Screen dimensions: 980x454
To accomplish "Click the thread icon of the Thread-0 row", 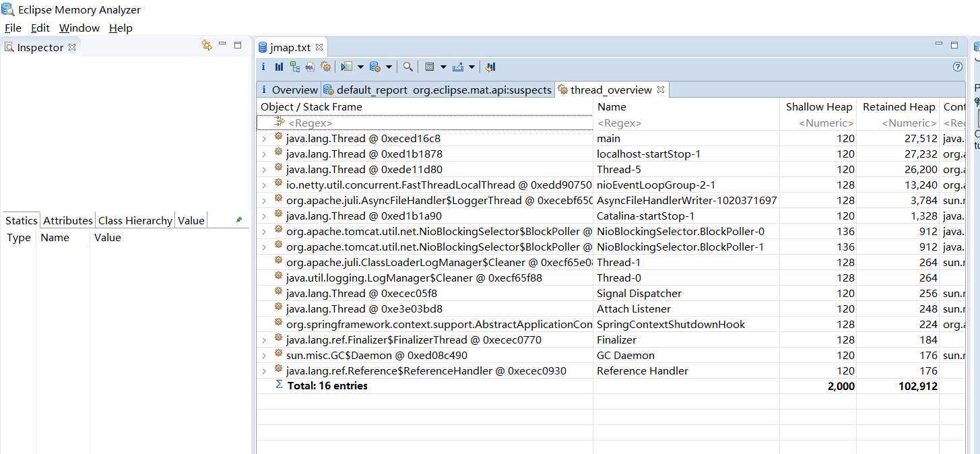I will (279, 277).
